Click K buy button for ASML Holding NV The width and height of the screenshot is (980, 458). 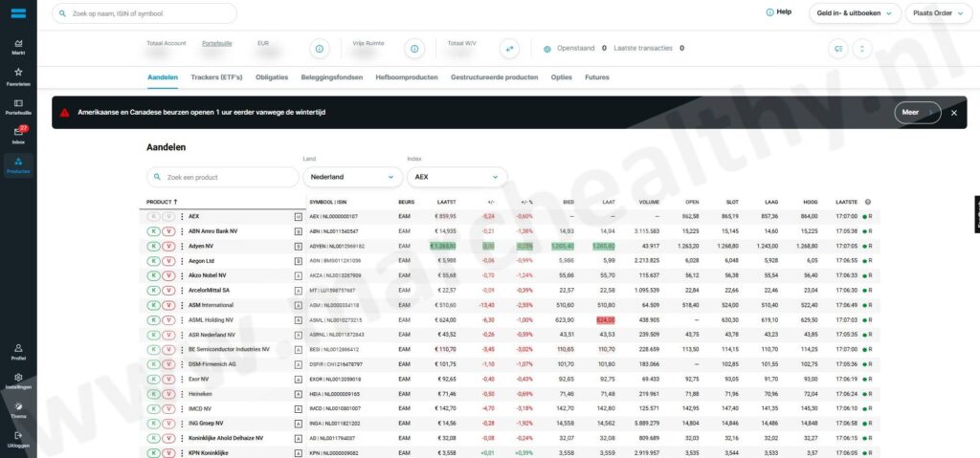153,320
